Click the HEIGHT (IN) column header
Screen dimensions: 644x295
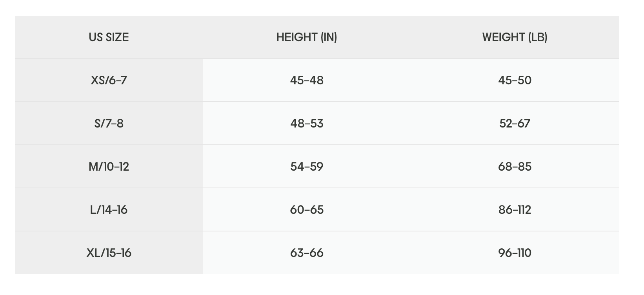pyautogui.click(x=307, y=37)
